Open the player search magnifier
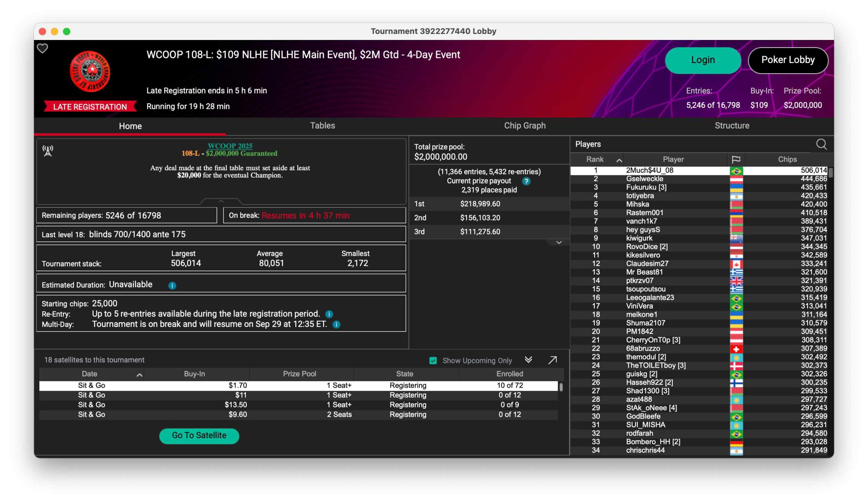 coord(822,144)
